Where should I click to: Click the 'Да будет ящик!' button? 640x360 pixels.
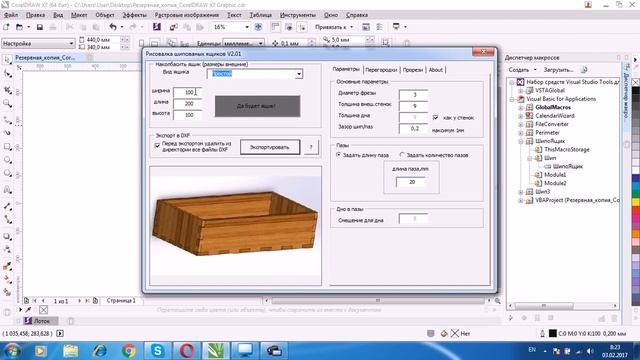[258, 106]
